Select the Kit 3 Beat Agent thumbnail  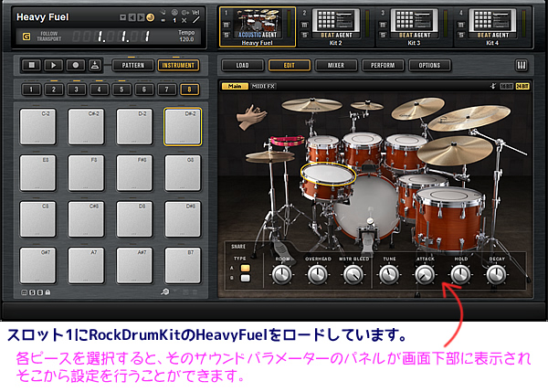tap(414, 24)
